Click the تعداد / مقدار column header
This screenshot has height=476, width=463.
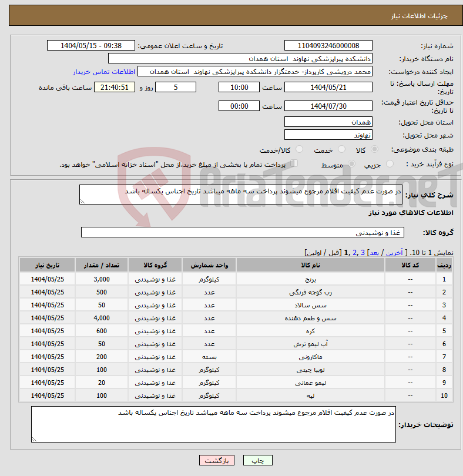click(102, 265)
